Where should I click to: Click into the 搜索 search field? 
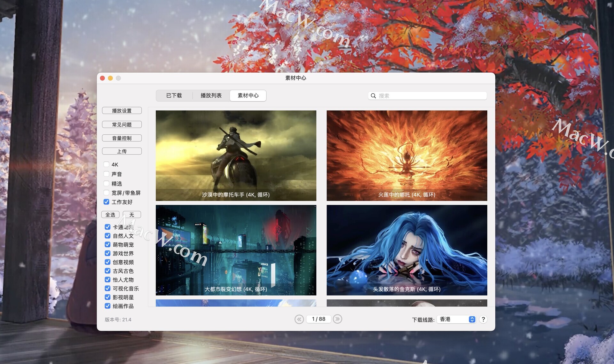pos(428,96)
